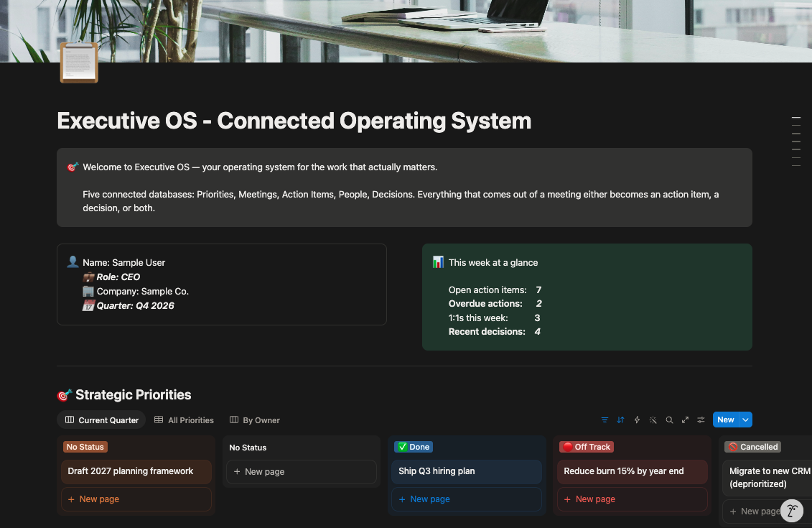Click the Notion AI floating button

792,511
